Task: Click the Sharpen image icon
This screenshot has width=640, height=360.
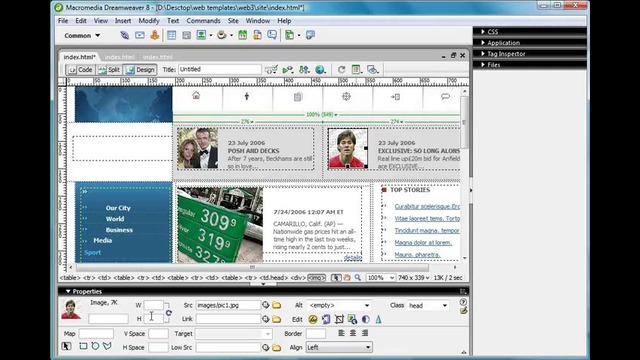Action: [378, 319]
